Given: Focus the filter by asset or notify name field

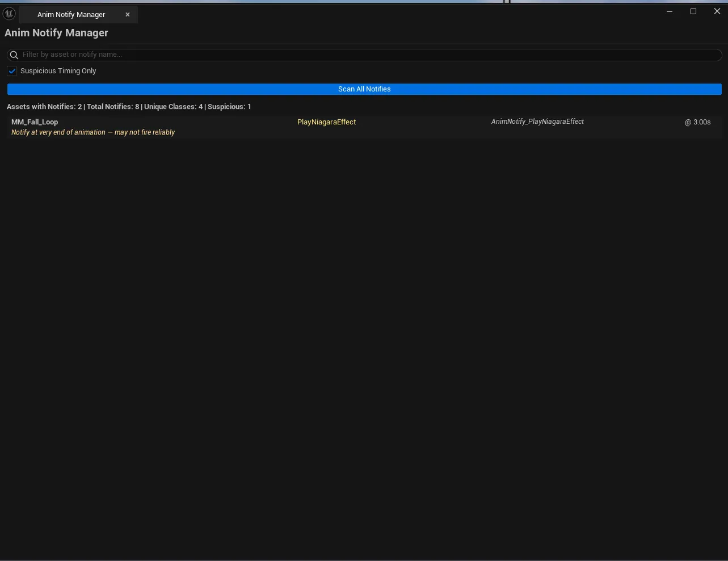Looking at the screenshot, I should [x=364, y=55].
